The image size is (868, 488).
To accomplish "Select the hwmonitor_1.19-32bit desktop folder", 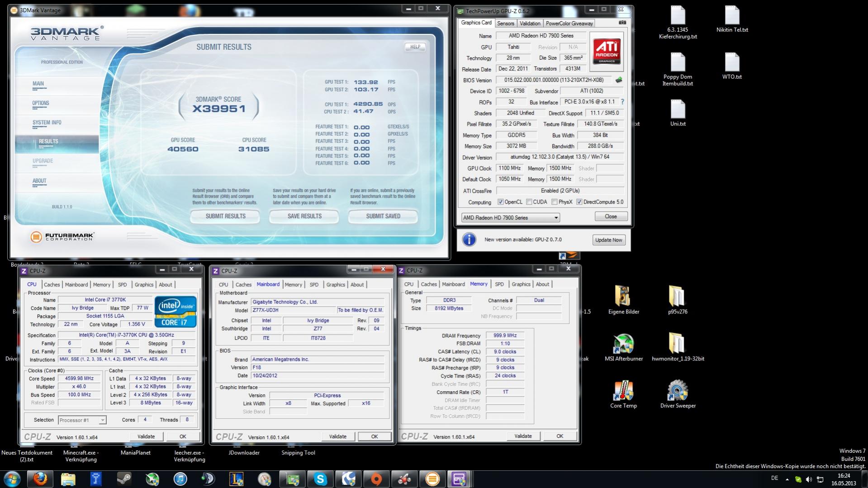I will coord(678,347).
